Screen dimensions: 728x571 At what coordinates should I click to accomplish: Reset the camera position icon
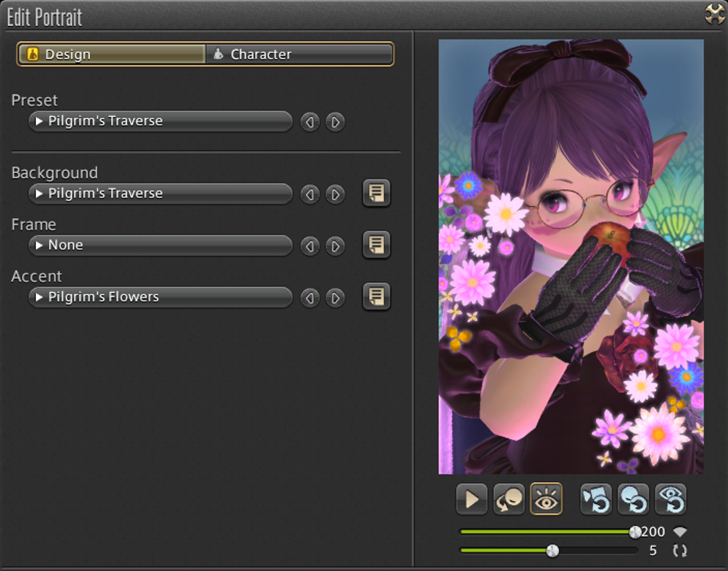(596, 499)
